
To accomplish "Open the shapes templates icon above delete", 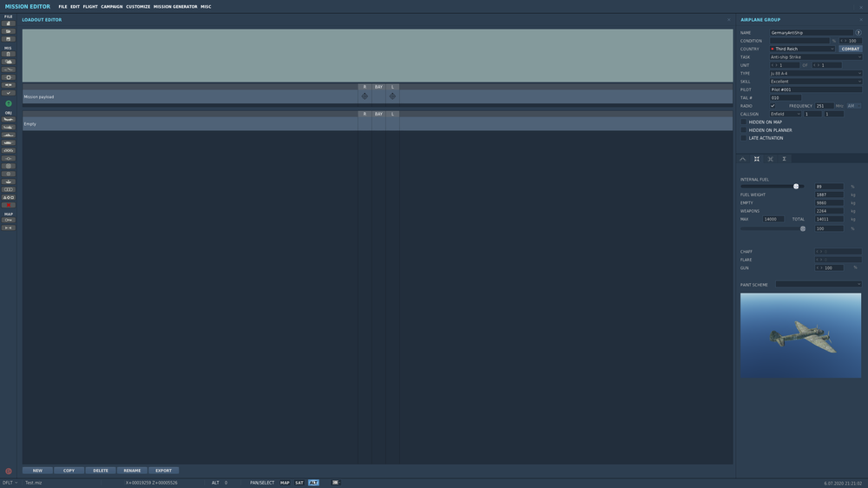I will click(9, 197).
